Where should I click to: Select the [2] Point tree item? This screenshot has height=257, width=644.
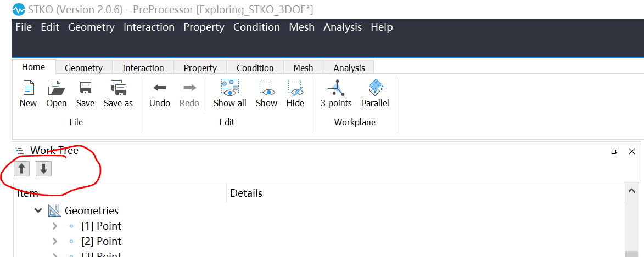tap(102, 242)
